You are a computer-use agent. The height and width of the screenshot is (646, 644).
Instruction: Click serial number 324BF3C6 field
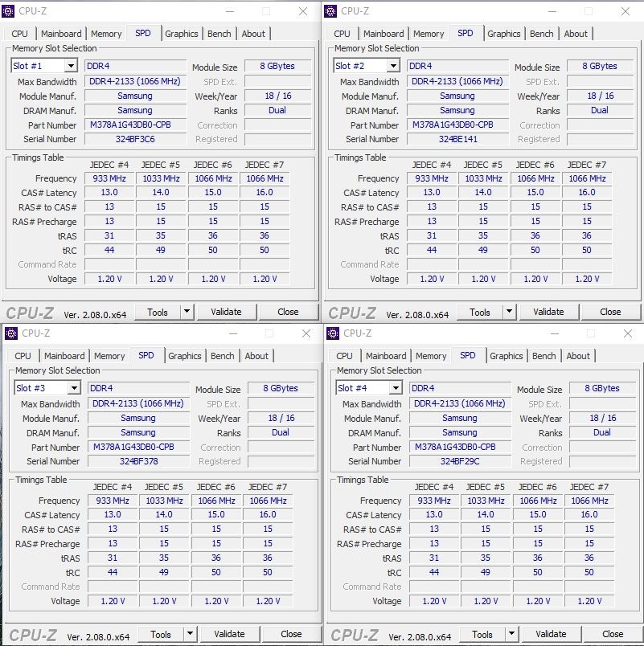[135, 139]
